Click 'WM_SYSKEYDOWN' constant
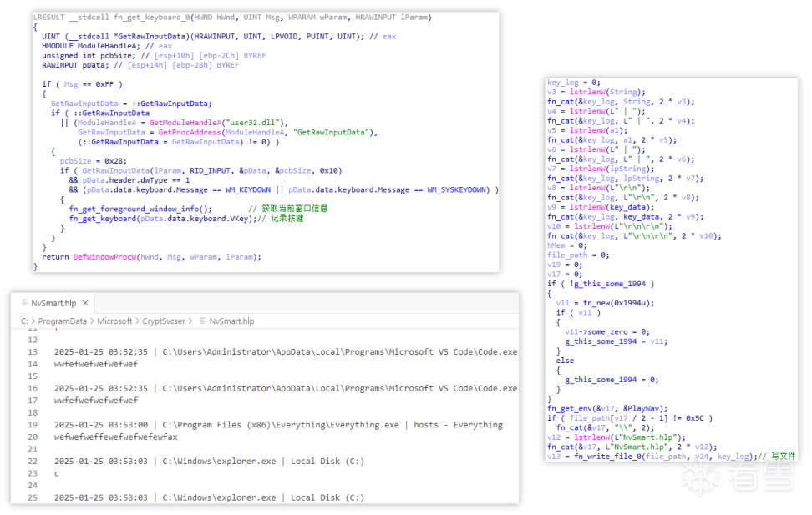 click(456, 190)
